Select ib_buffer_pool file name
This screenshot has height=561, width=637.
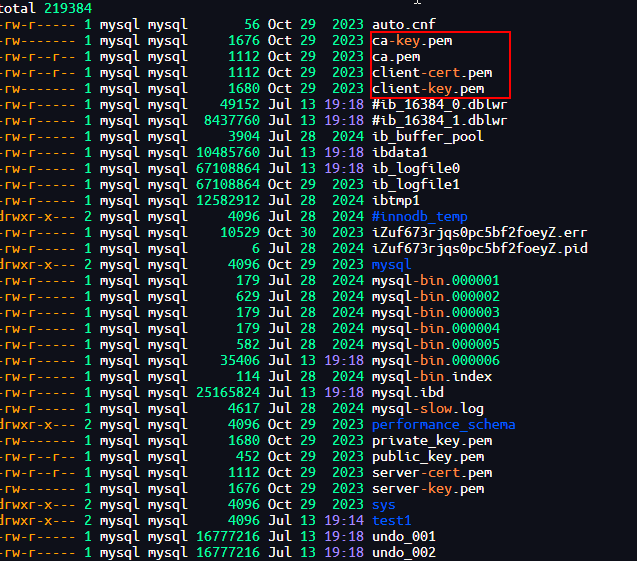pyautogui.click(x=428, y=136)
